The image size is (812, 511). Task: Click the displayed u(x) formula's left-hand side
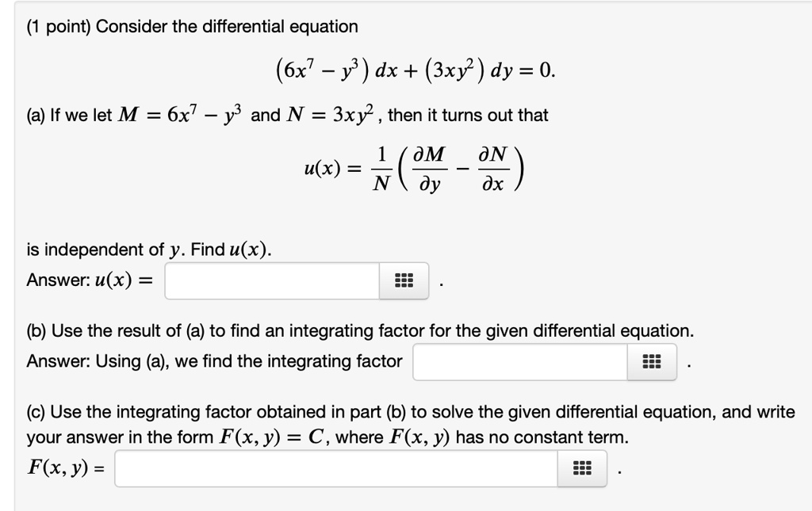tap(321, 168)
